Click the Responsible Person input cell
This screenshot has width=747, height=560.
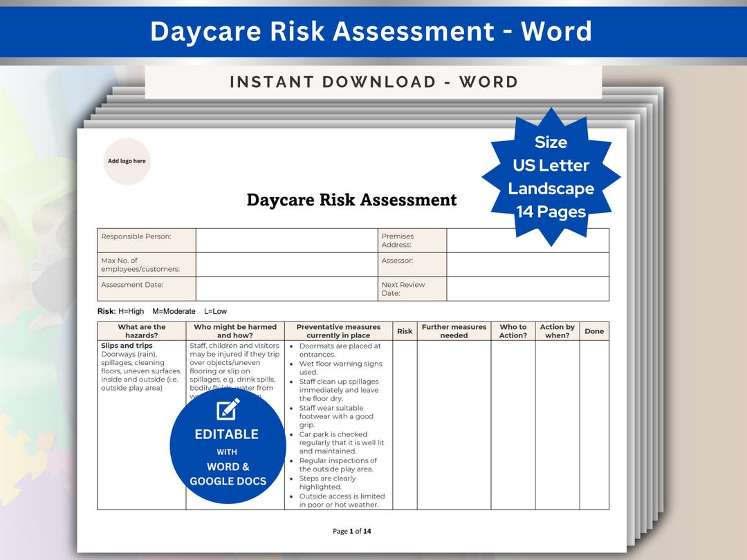(284, 240)
